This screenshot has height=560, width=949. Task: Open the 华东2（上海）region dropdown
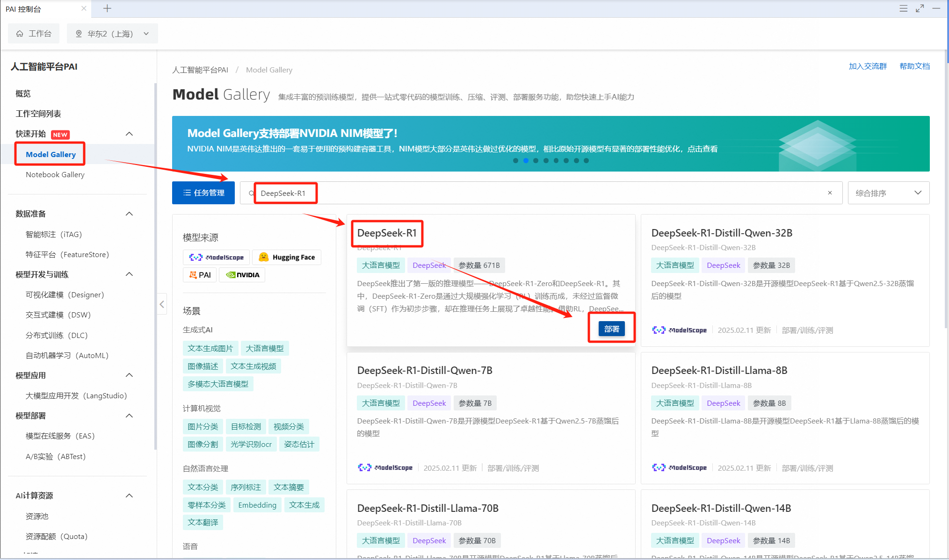pyautogui.click(x=112, y=34)
